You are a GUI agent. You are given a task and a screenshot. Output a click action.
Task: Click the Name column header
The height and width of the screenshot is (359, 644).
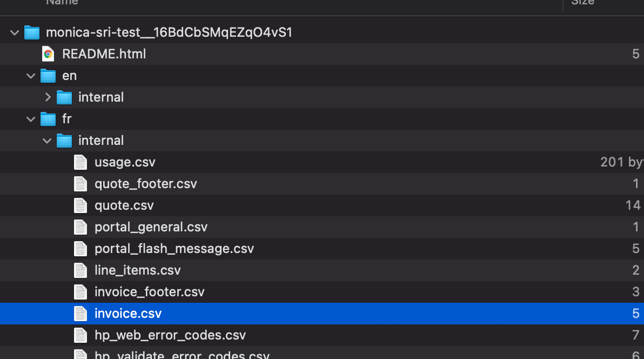pos(62,3)
